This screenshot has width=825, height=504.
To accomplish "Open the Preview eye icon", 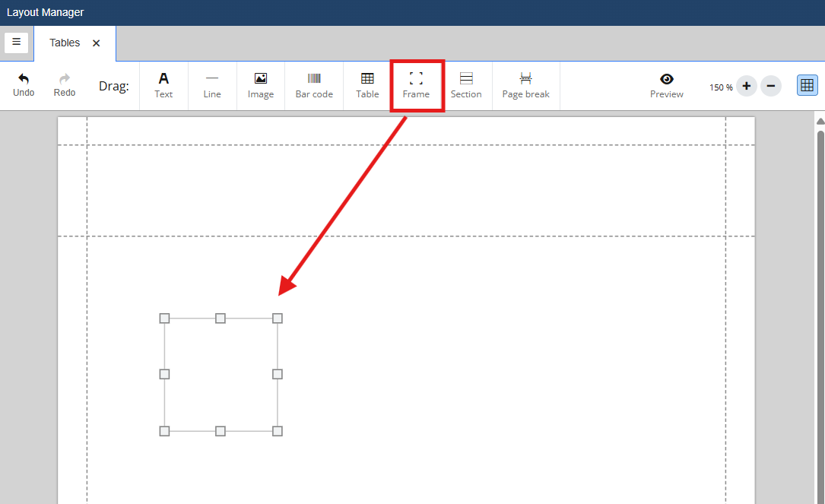I will pyautogui.click(x=667, y=79).
